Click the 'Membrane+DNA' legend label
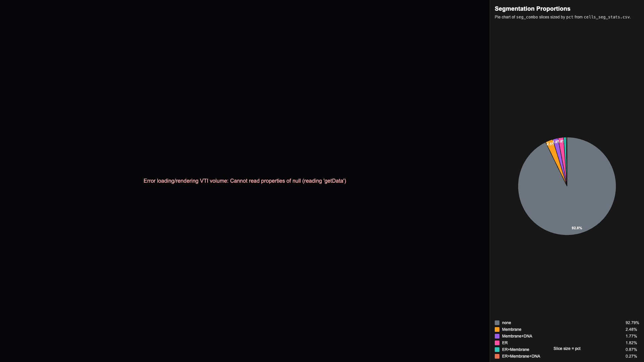The image size is (644, 362). pos(517,336)
